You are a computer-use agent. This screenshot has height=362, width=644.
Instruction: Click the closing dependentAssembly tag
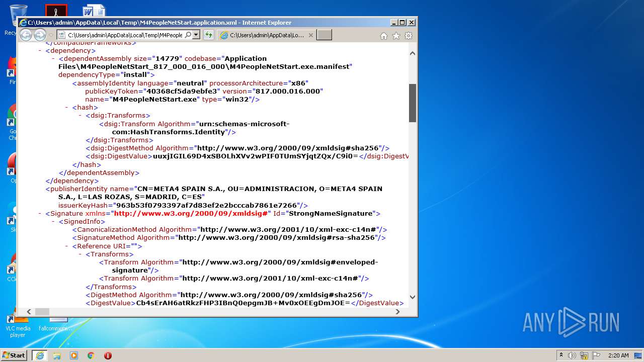pyautogui.click(x=99, y=172)
